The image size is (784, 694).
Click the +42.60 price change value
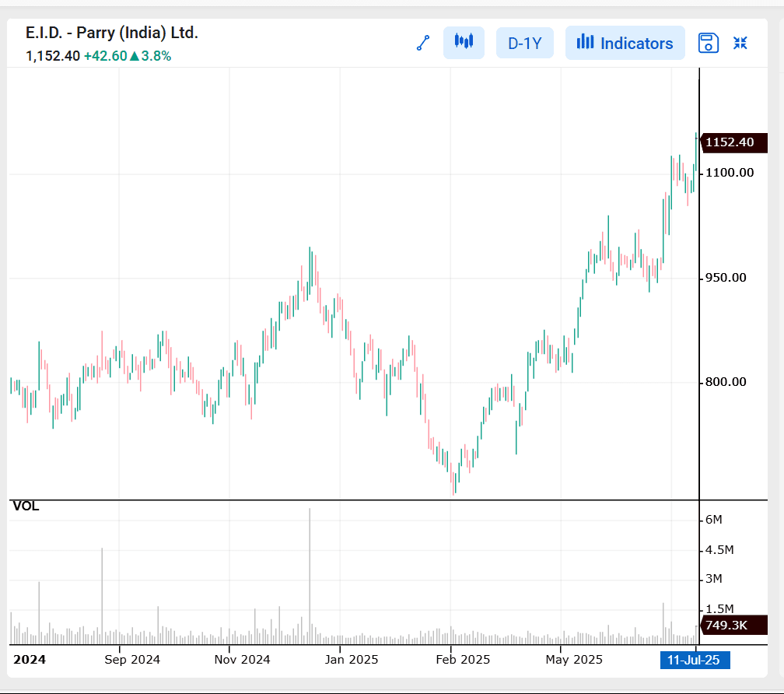pos(106,56)
